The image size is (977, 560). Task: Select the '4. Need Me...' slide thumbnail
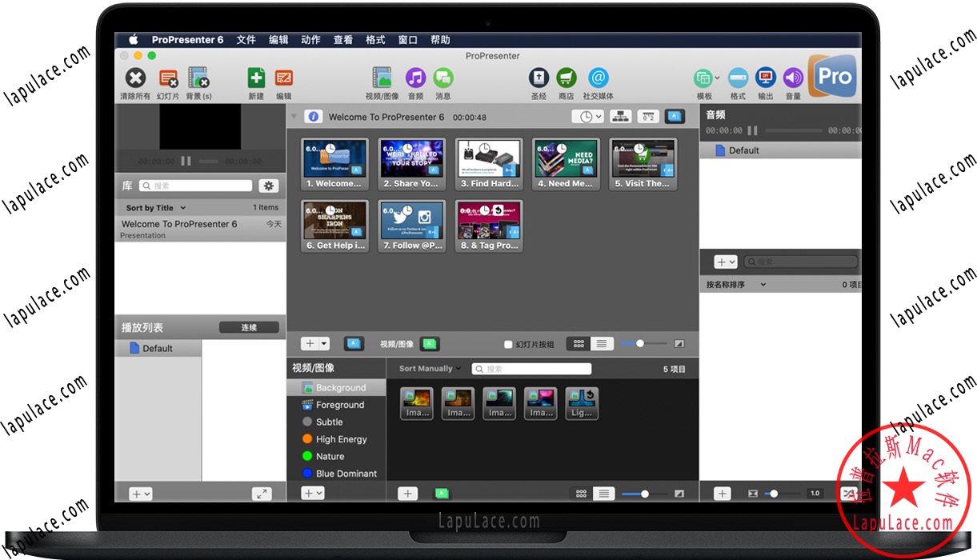tap(565, 164)
